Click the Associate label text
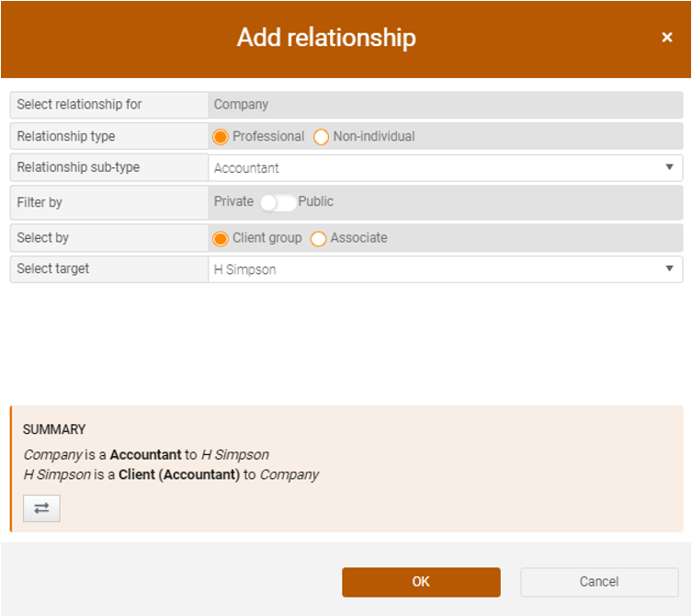692x616 pixels. [358, 238]
